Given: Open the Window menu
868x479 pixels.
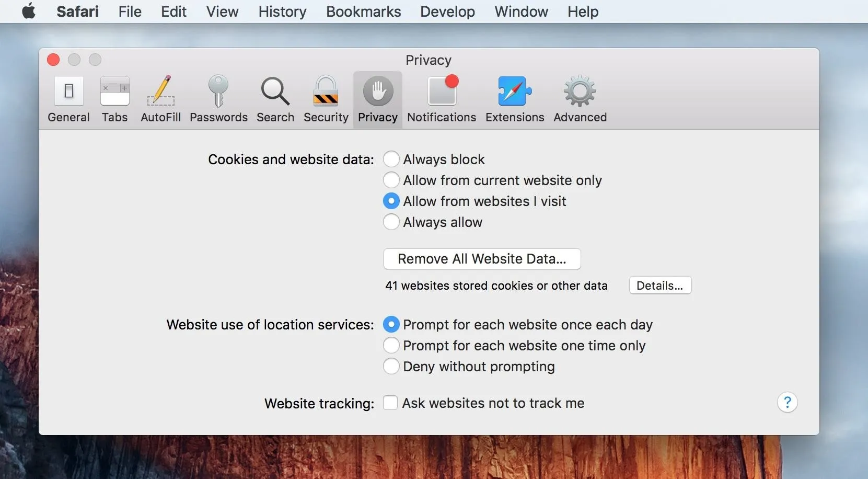Looking at the screenshot, I should click(521, 12).
